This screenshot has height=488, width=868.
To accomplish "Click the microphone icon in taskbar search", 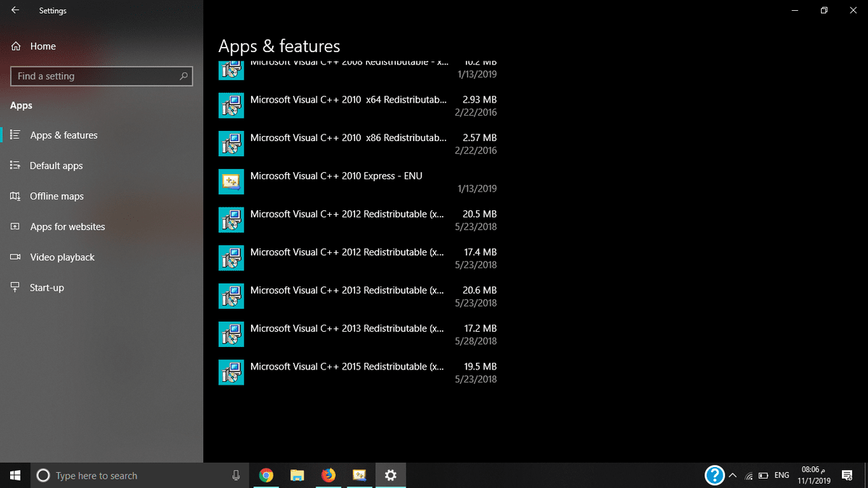I will pos(236,475).
